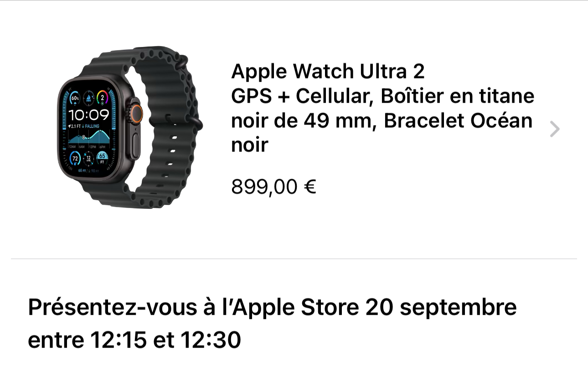Tap the 20 septembre pickup date

[441, 308]
